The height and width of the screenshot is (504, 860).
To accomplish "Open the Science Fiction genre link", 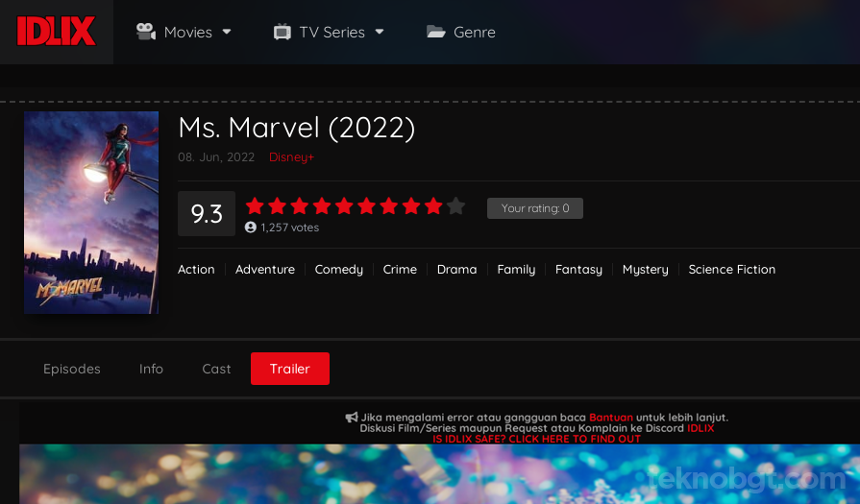I will click(x=731, y=270).
